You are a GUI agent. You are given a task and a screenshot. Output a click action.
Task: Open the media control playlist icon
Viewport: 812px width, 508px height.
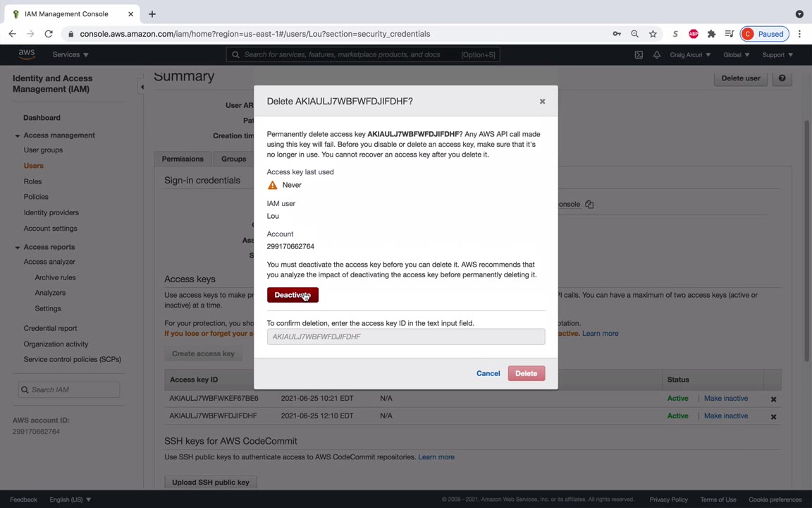tap(729, 34)
